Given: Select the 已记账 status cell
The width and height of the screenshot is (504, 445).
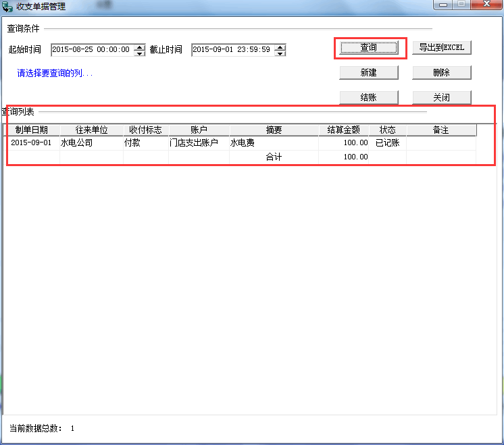Looking at the screenshot, I should pyautogui.click(x=388, y=142).
